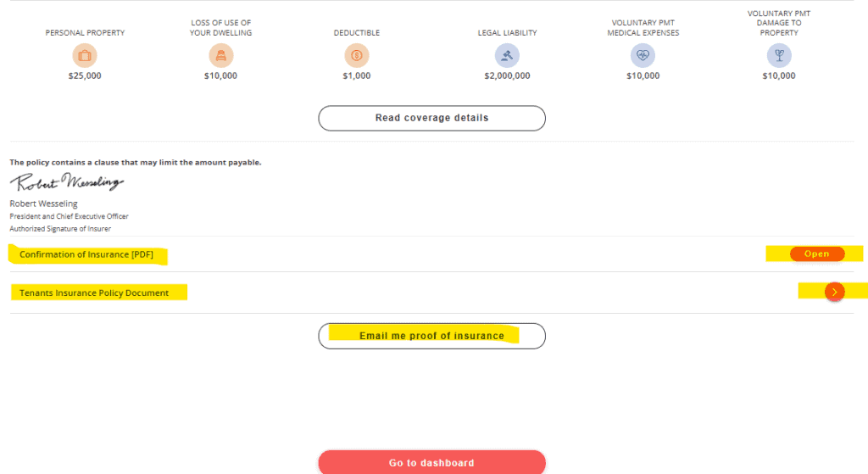Email me proof of insurance
Screen dimensions: 868x474
tap(431, 336)
